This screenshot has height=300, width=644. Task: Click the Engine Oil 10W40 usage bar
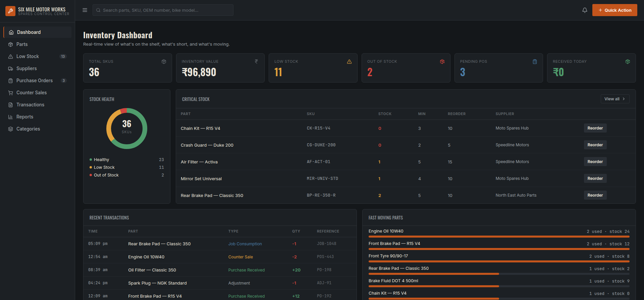click(499, 237)
